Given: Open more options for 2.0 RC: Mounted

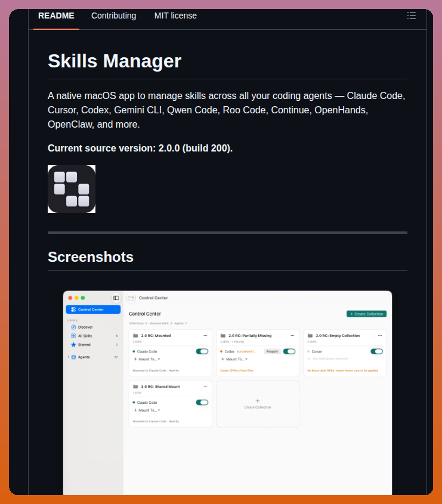Looking at the screenshot, I should click(x=205, y=336).
